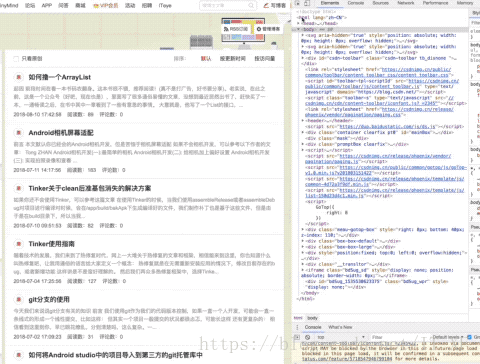The height and width of the screenshot is (364, 480).
Task: Open the RSS订阅 button
Action: [x=236, y=29]
